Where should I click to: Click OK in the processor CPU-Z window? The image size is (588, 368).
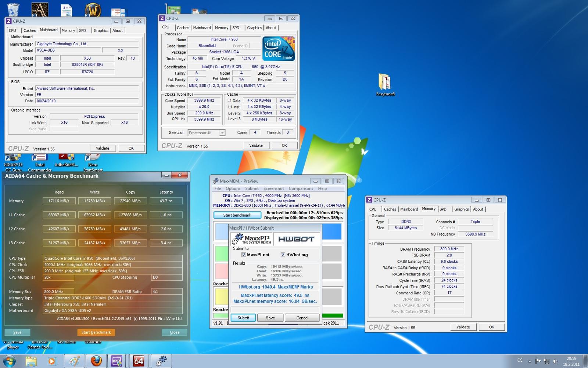[x=284, y=145]
